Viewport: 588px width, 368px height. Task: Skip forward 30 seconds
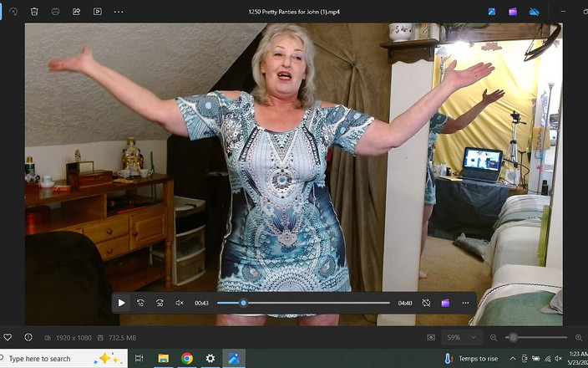coord(160,303)
